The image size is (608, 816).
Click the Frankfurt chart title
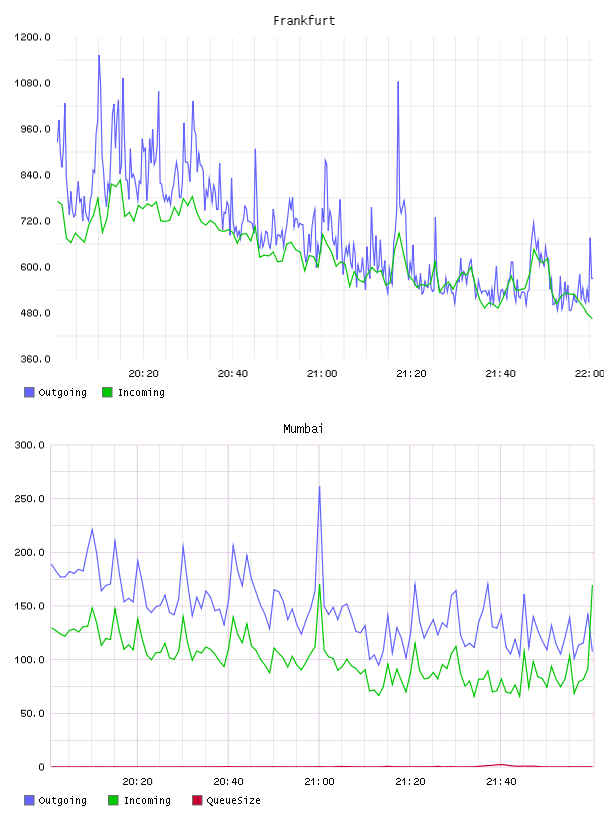(304, 21)
